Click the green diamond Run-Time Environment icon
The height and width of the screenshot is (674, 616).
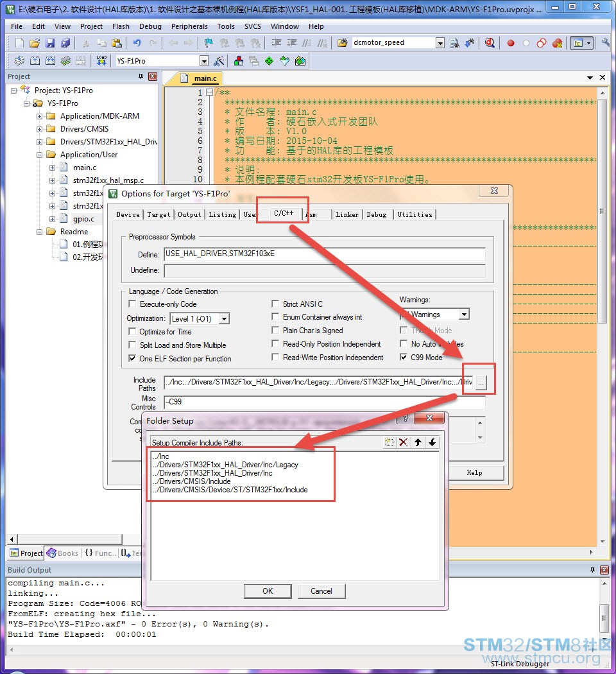pos(269,60)
